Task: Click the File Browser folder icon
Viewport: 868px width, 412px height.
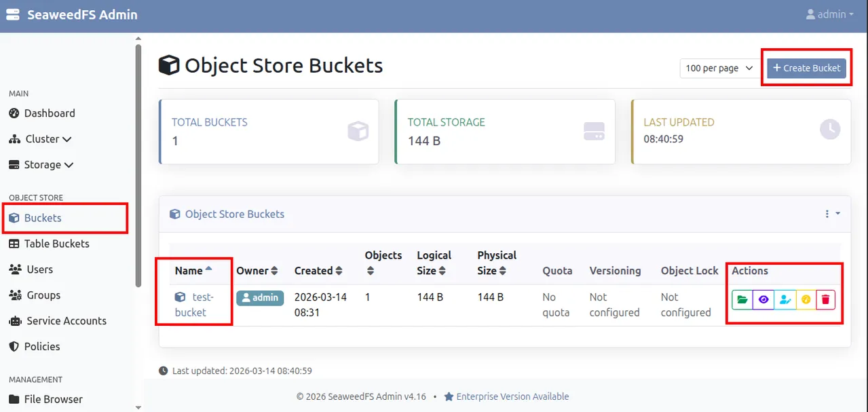Action: 14,399
